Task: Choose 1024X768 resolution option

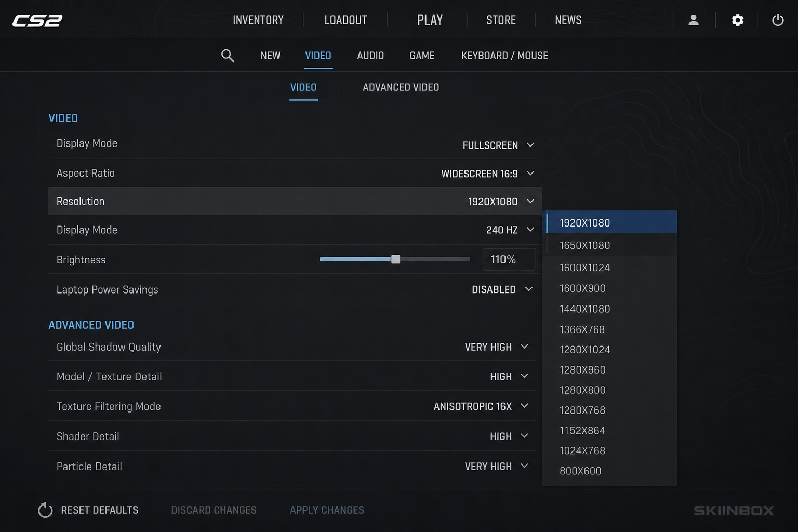Action: (609, 451)
